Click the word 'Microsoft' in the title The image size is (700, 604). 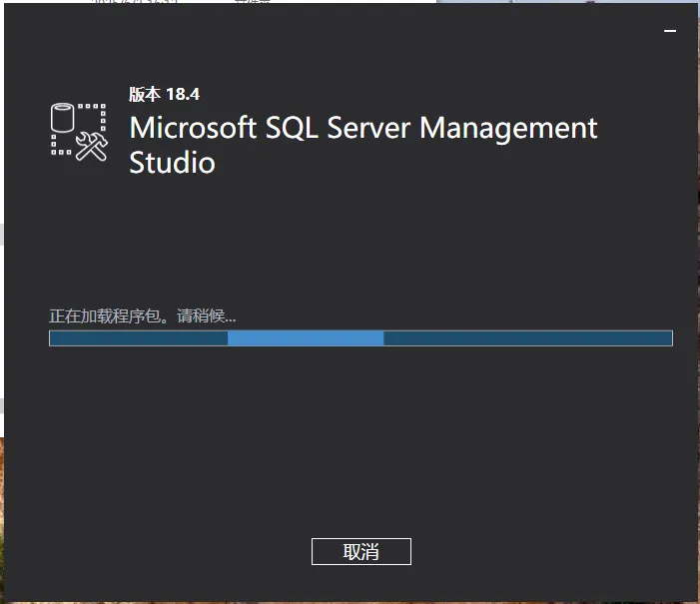click(x=193, y=129)
